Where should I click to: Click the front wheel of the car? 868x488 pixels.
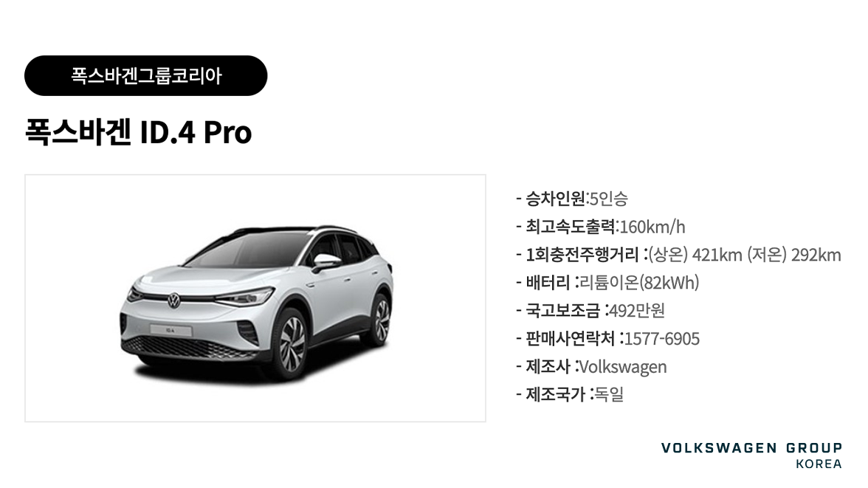point(292,343)
